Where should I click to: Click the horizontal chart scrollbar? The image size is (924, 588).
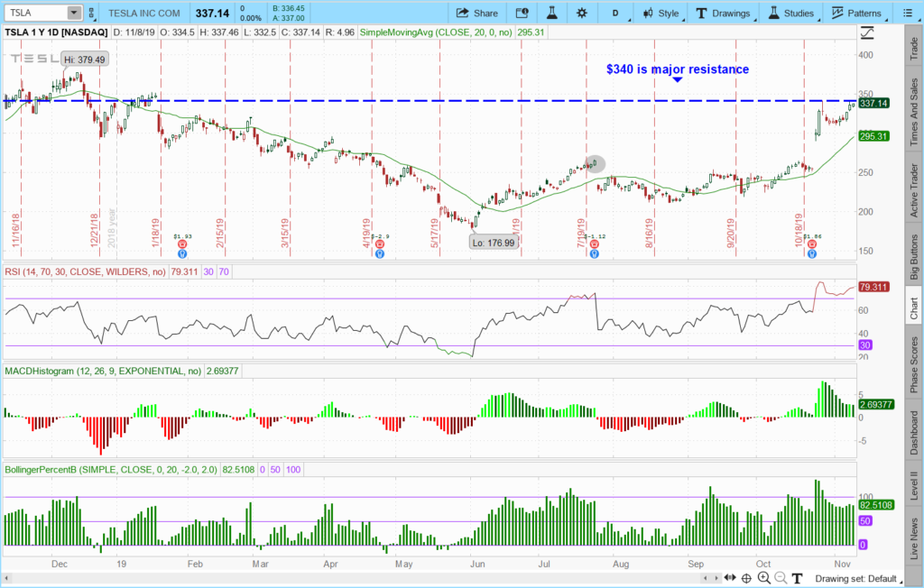point(354,578)
